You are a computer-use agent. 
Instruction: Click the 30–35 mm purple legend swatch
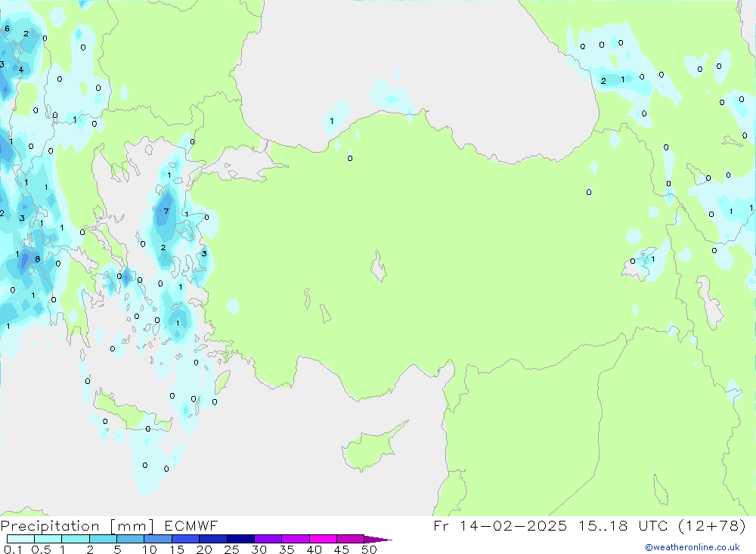point(268,539)
